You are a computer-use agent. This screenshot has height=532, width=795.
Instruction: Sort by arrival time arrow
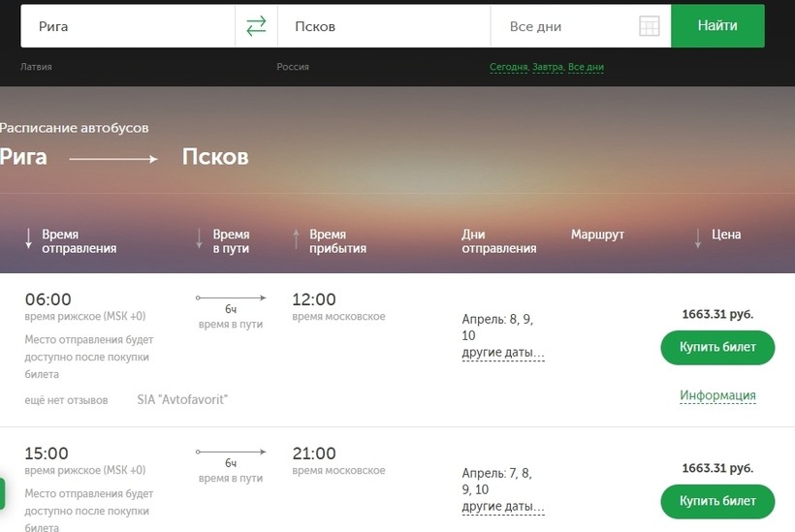tap(296, 238)
